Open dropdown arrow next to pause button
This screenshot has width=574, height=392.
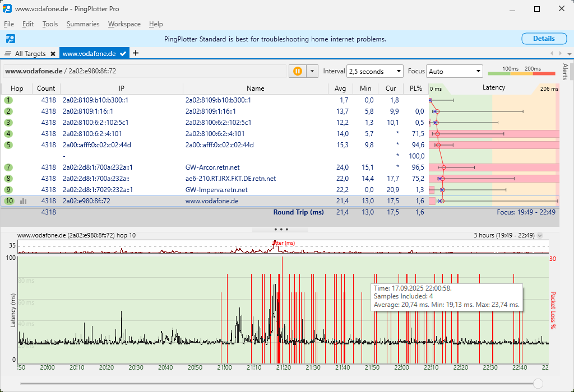click(x=312, y=71)
